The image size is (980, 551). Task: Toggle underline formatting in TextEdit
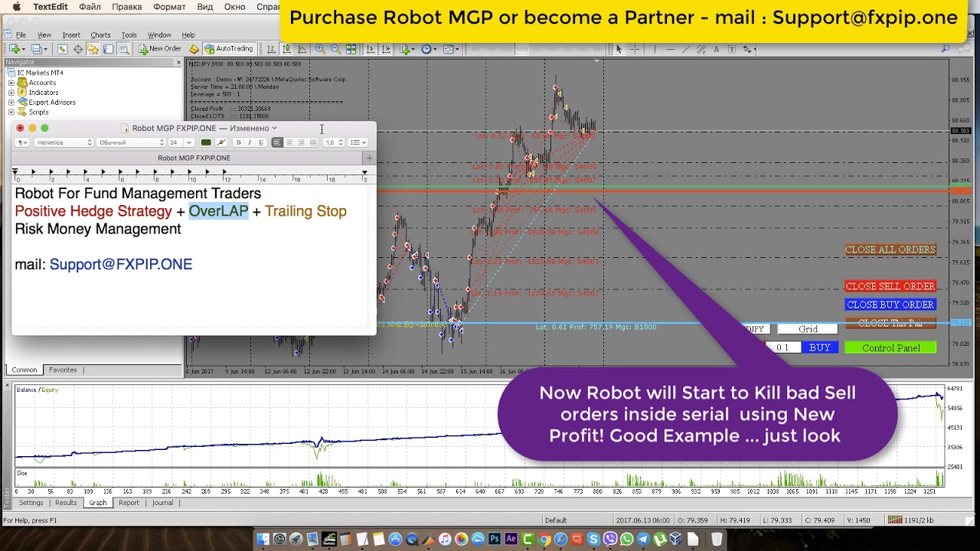point(261,142)
